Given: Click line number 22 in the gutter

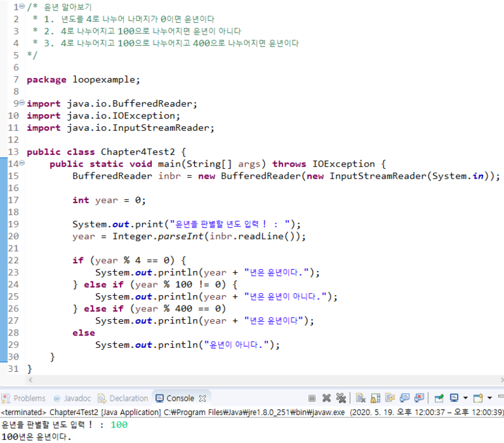Looking at the screenshot, I should click(13, 260).
